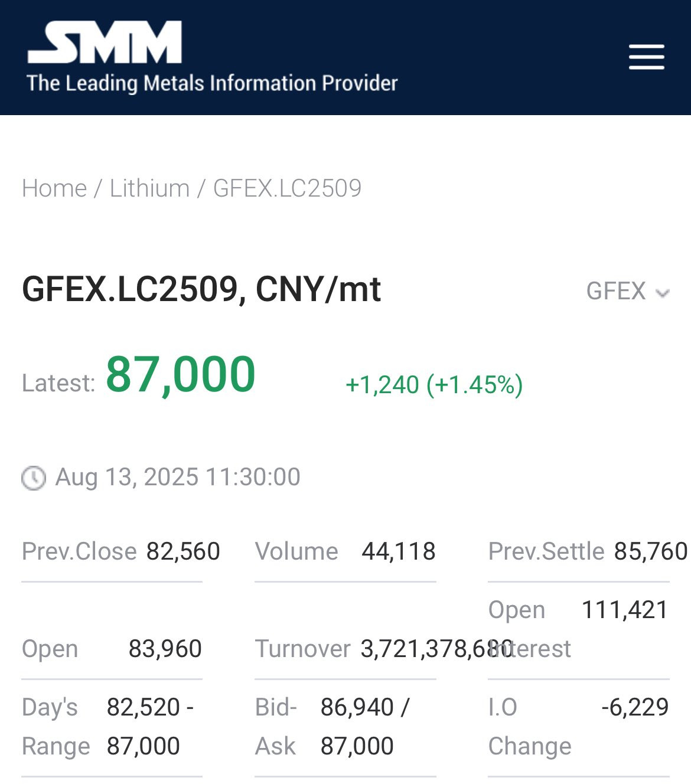Screen dimensions: 691x784
Task: Click the Open Interest value 111,421
Action: pos(625,610)
